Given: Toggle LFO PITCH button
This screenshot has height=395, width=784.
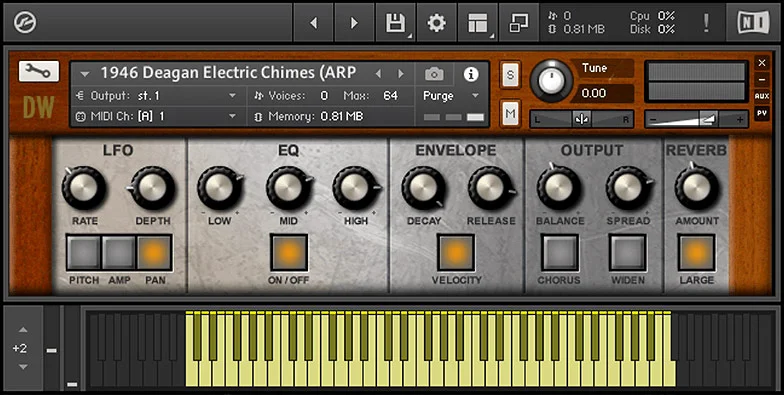Looking at the screenshot, I should pyautogui.click(x=83, y=253).
